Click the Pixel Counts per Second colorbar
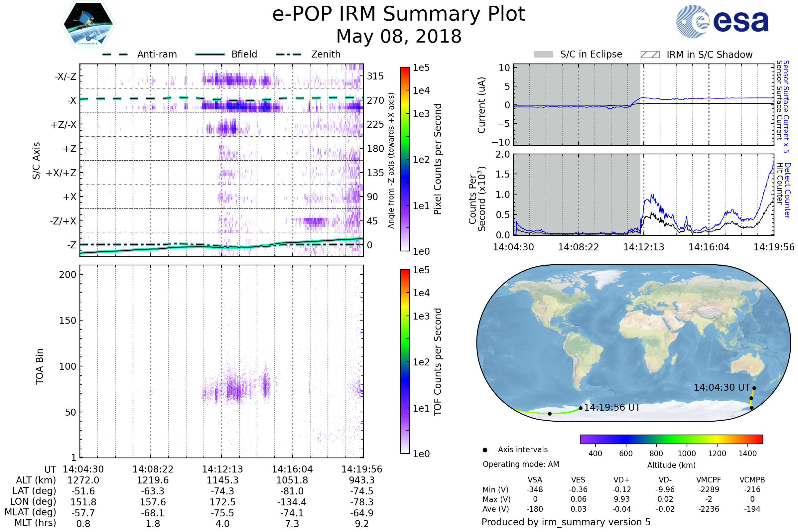This screenshot has height=532, width=798. [405, 159]
